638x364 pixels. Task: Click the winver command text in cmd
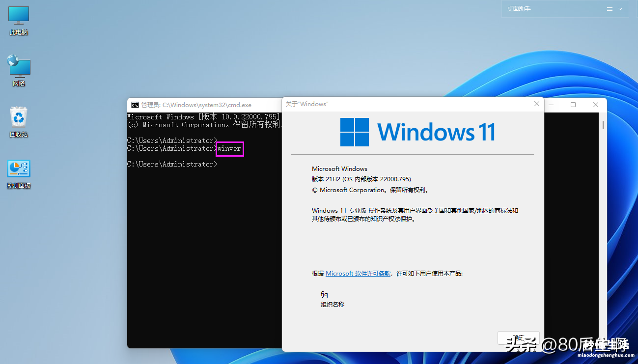[x=229, y=148]
